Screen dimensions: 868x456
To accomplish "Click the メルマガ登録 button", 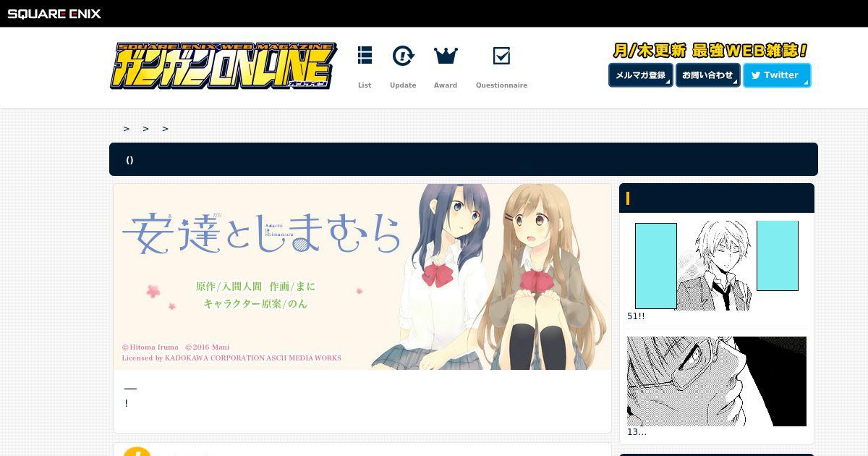I will pos(641,75).
